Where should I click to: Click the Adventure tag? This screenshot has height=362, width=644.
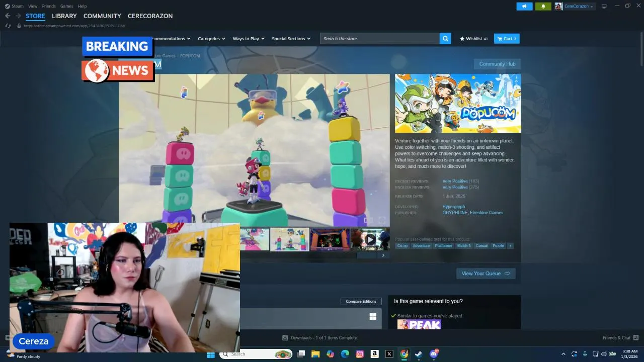(421, 246)
